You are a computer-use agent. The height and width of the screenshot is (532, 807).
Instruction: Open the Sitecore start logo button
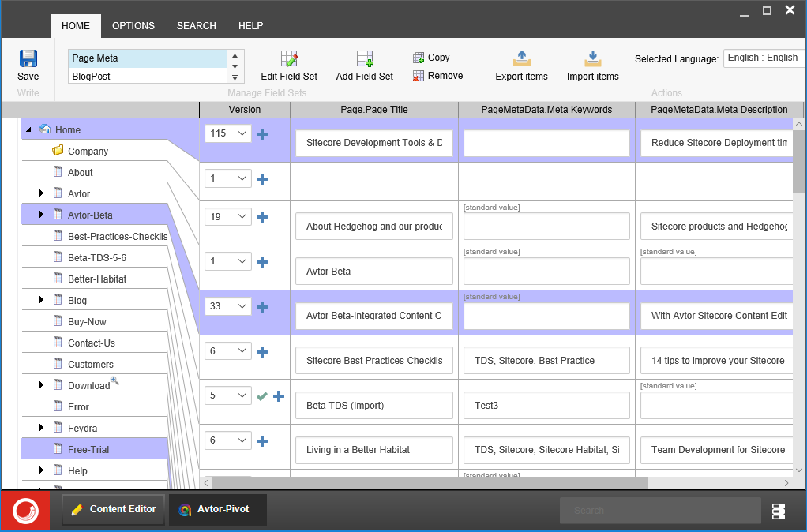coord(25,511)
